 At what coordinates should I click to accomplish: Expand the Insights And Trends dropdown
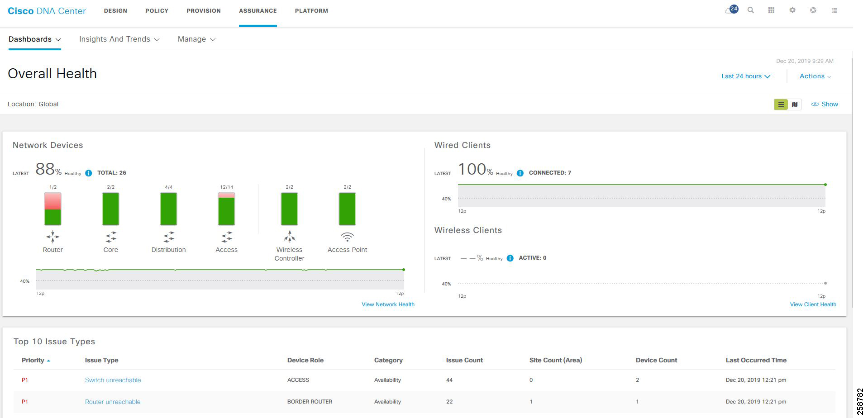119,39
